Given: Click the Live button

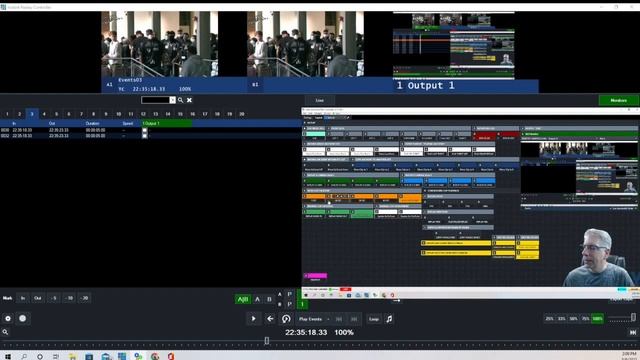Looking at the screenshot, I should 320,100.
